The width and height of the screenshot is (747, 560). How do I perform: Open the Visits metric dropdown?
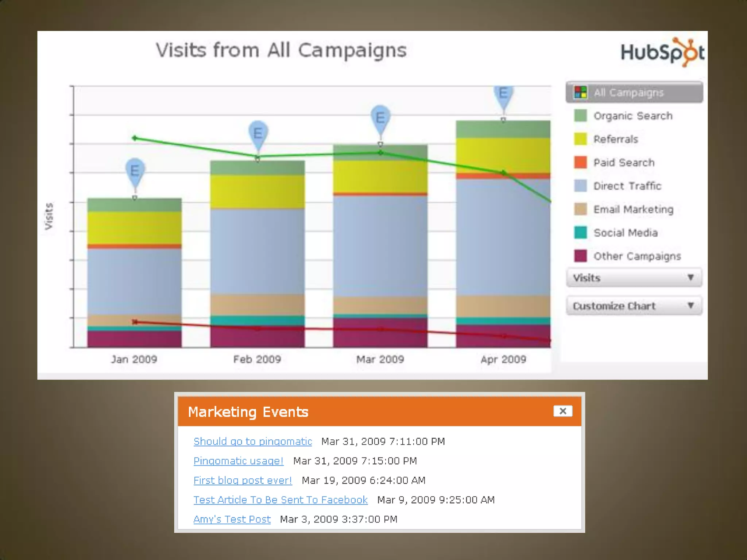click(x=634, y=278)
